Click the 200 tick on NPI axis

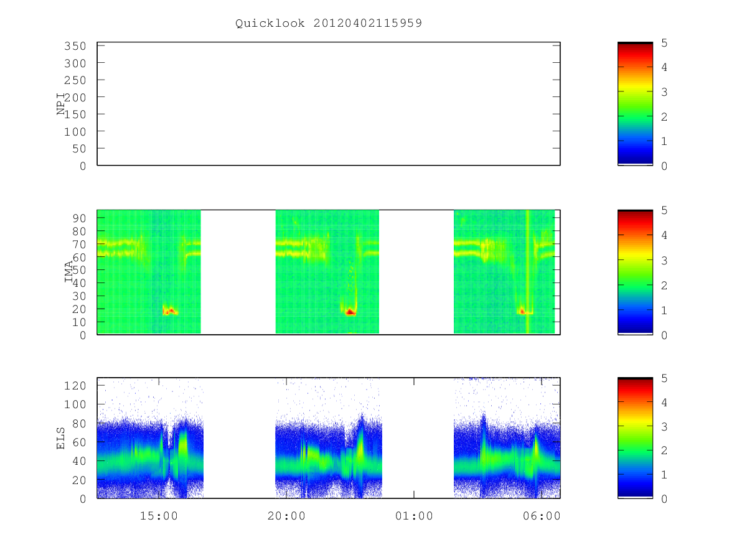75,98
